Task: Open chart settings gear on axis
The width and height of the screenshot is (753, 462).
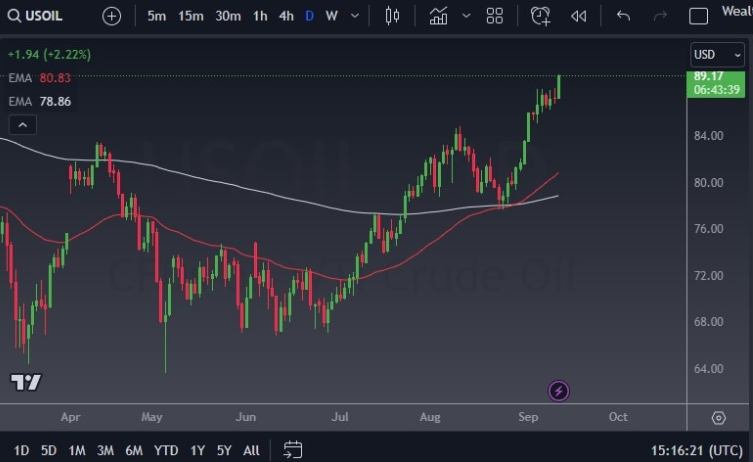Action: (718, 417)
